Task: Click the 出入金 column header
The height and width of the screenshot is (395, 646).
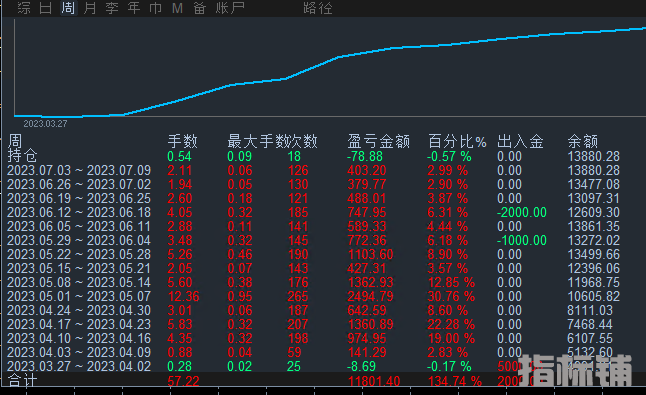Action: click(x=520, y=141)
